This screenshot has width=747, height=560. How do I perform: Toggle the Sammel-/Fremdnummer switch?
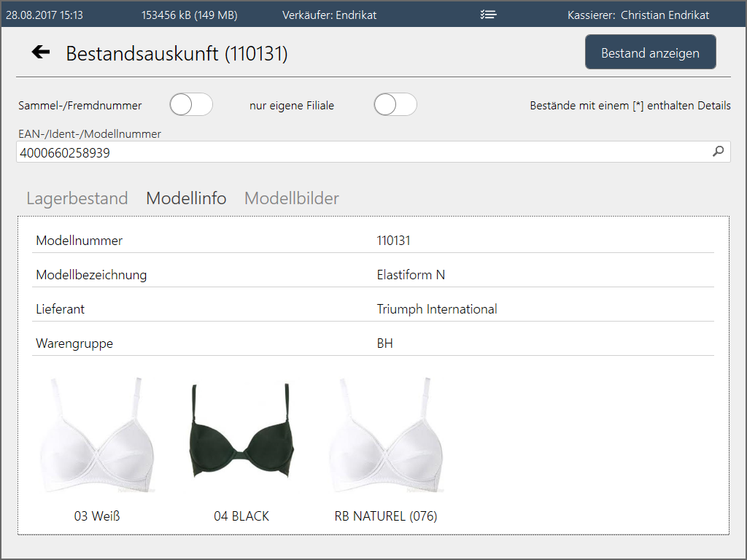coord(191,105)
